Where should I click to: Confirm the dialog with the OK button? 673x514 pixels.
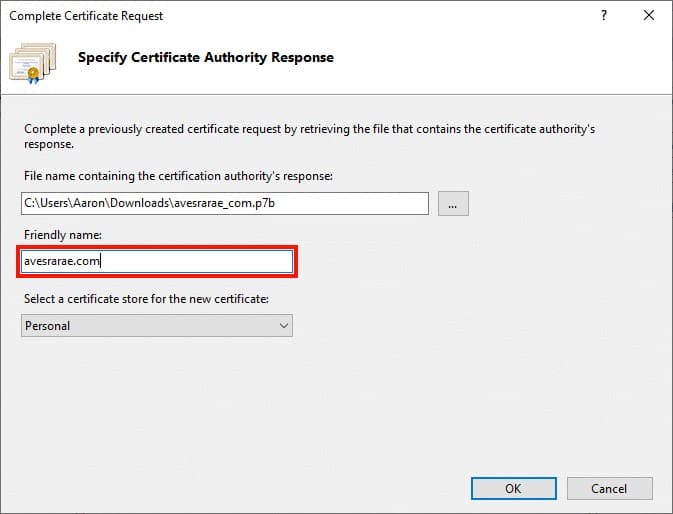pos(513,488)
